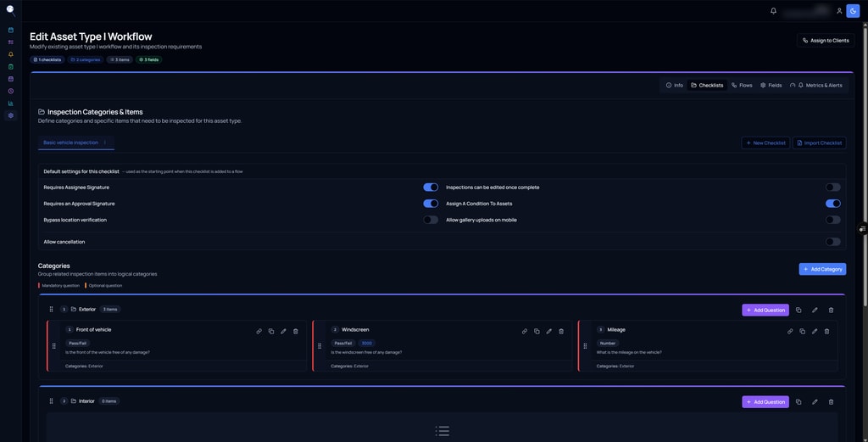The width and height of the screenshot is (868, 442).
Task: Toggle Assign A Condition To Assets switch
Action: tap(833, 204)
